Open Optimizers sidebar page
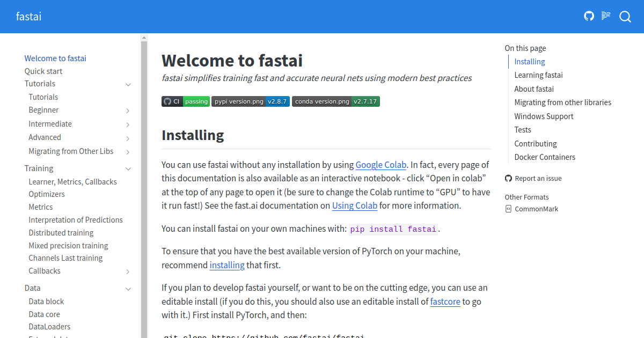Image resolution: width=644 pixels, height=338 pixels. [x=47, y=194]
